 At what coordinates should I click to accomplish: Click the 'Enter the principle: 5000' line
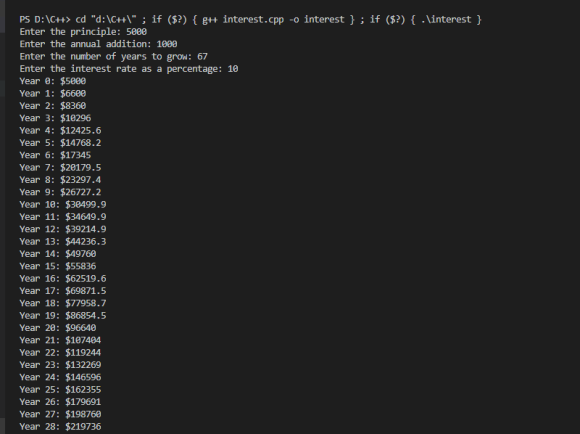pos(83,32)
